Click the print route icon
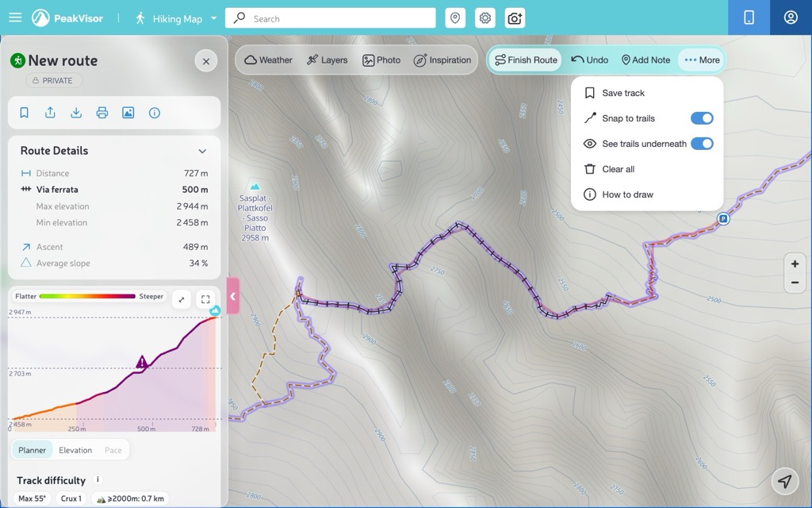 (102, 113)
